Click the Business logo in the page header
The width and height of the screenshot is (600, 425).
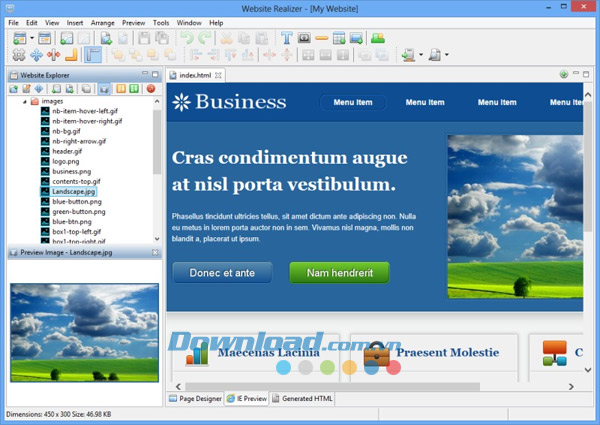point(229,102)
